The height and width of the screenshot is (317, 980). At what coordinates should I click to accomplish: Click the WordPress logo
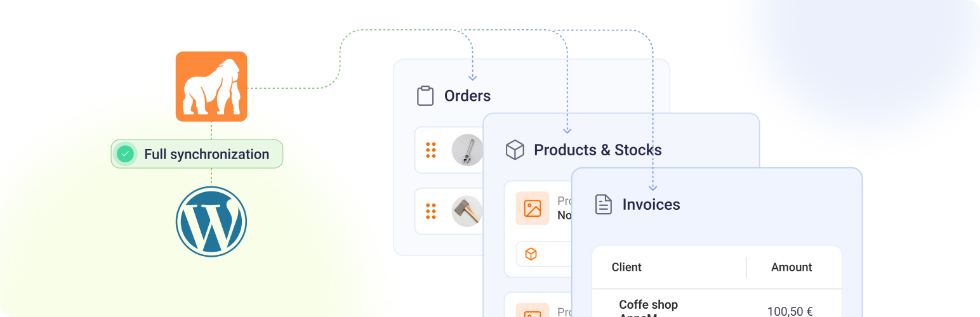click(211, 222)
